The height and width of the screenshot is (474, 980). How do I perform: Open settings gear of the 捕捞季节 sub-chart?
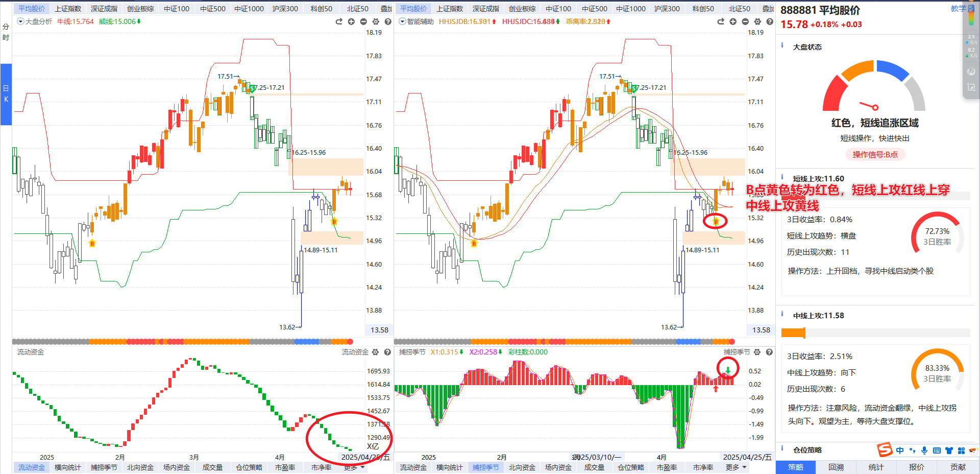tap(757, 352)
